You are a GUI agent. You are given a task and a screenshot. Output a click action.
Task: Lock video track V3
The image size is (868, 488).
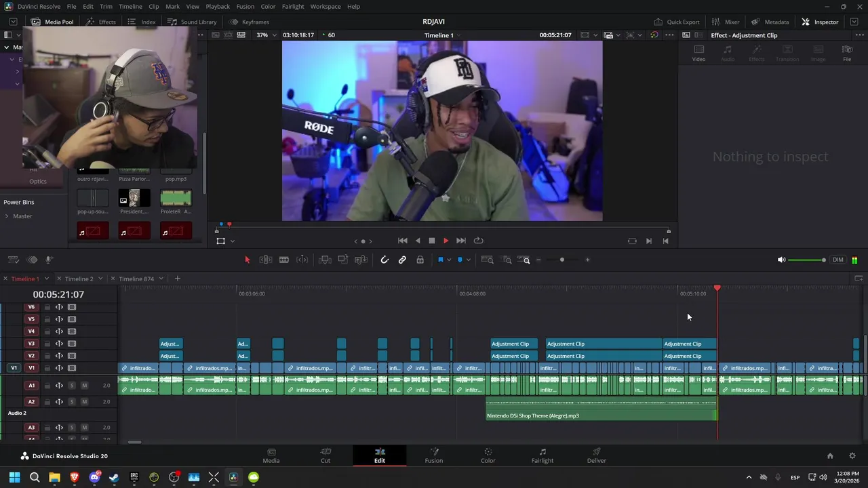[x=47, y=344]
